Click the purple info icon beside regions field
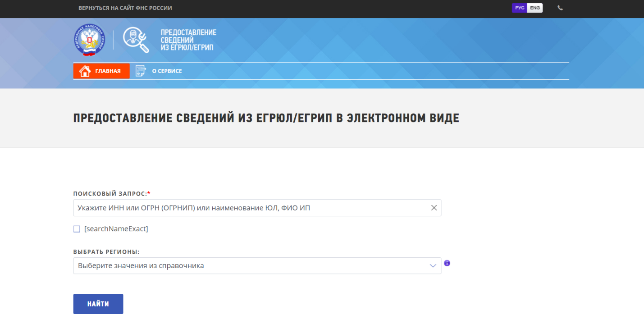Image resolution: width=644 pixels, height=324 pixels. point(447,263)
